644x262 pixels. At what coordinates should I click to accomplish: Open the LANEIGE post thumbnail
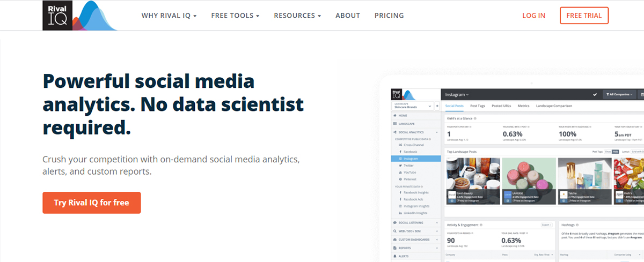coord(529,181)
